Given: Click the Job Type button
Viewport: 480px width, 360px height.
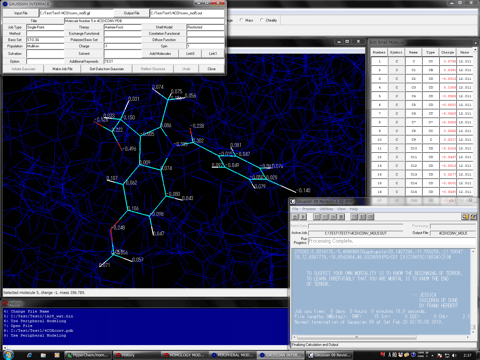Looking at the screenshot, I should pyautogui.click(x=15, y=27).
